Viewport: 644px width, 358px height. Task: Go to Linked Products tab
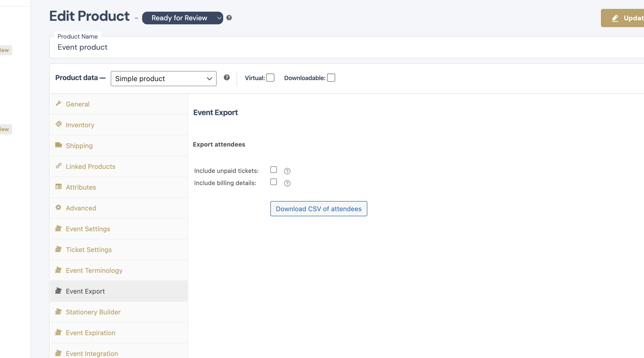[119, 167]
